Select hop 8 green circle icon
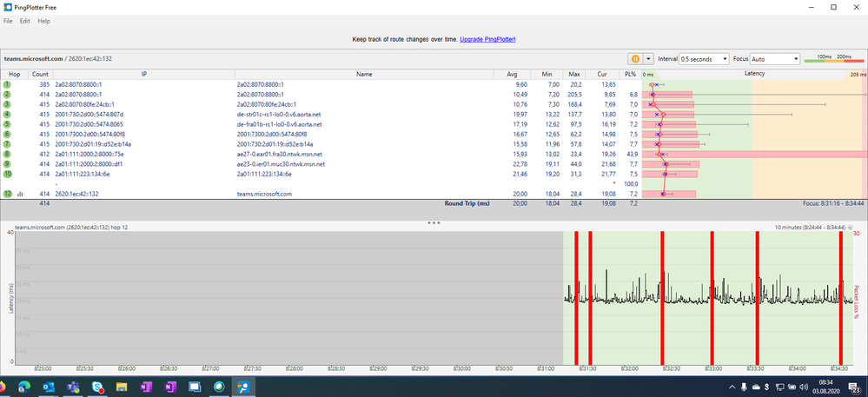 tap(7, 154)
